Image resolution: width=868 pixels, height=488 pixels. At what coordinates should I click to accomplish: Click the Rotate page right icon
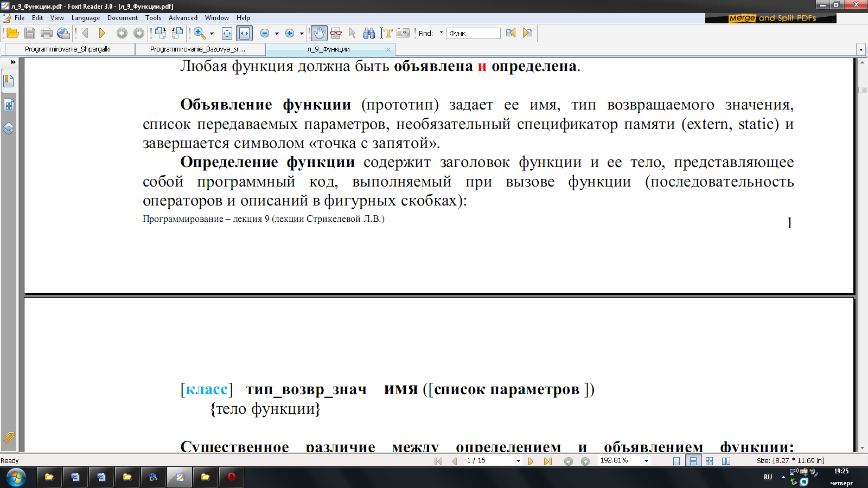click(160, 33)
